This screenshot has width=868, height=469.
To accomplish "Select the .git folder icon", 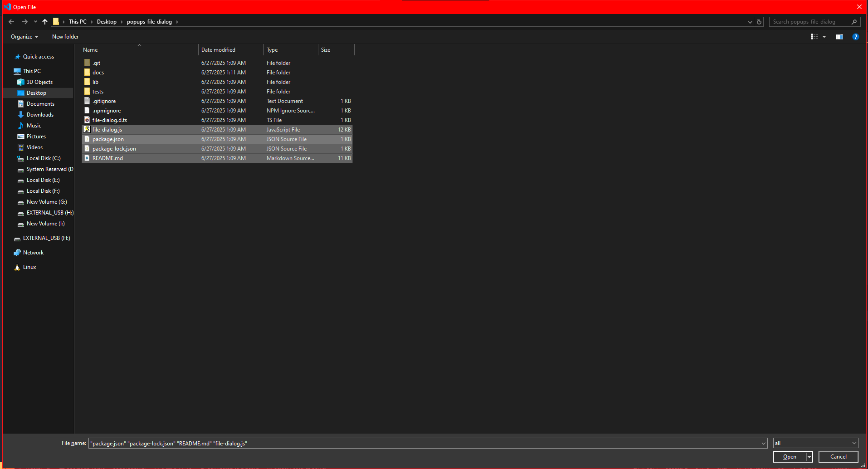I will [x=87, y=63].
